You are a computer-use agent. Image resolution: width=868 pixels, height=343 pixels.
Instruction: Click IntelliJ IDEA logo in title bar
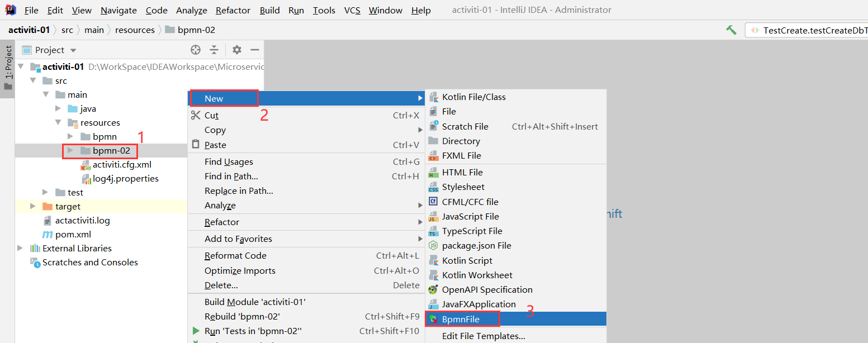(x=11, y=9)
